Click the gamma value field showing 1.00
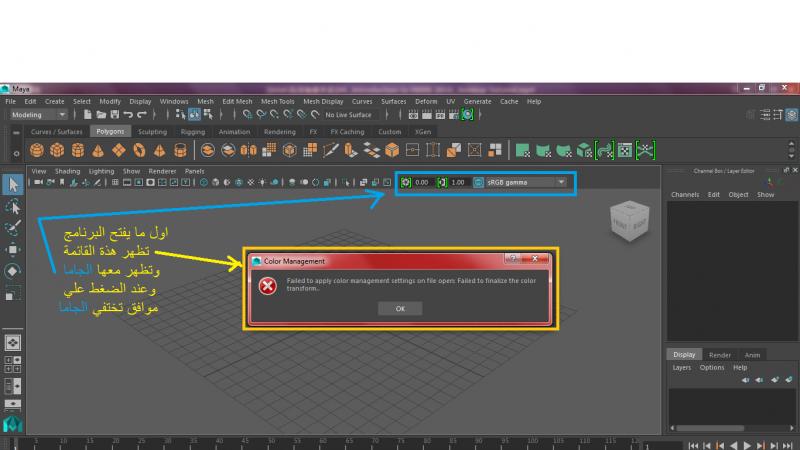The width and height of the screenshot is (800, 450). [x=459, y=182]
